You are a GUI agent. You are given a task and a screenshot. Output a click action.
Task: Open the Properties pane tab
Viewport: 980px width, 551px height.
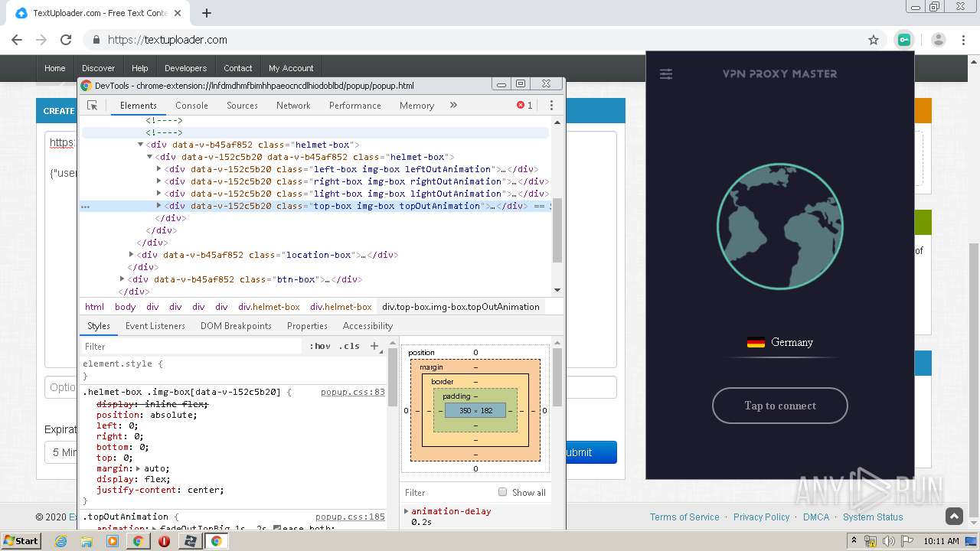click(x=307, y=326)
